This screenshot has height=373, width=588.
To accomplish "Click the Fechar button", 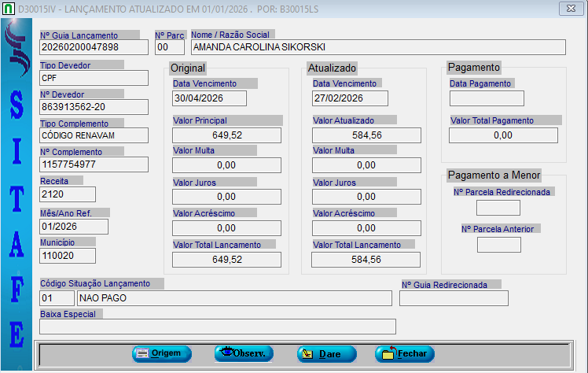I will coord(404,353).
